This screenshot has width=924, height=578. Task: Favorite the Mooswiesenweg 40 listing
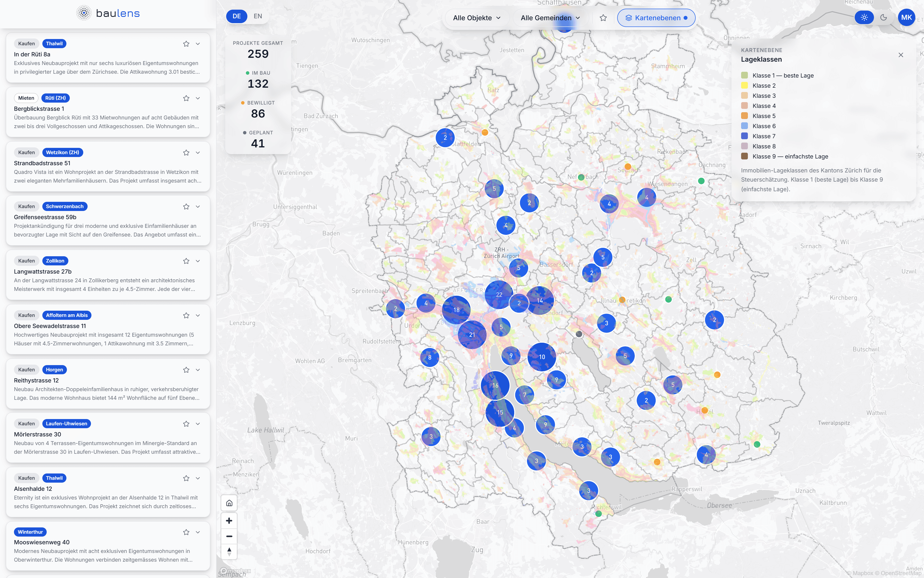[x=186, y=532]
